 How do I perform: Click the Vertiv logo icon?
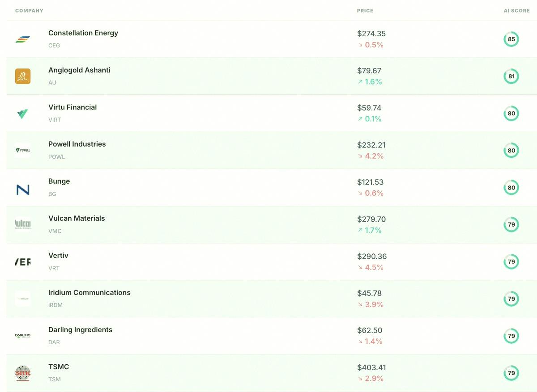pyautogui.click(x=23, y=262)
